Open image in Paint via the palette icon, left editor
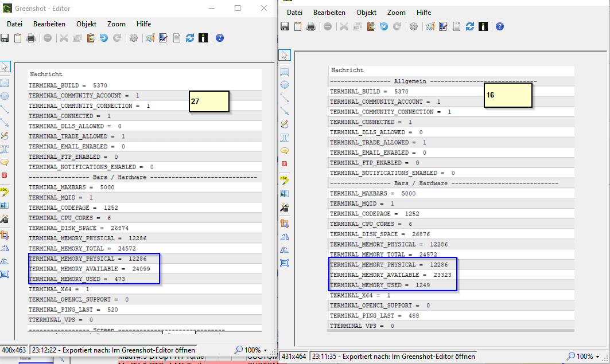The width and height of the screenshot is (610, 364). pos(150,38)
